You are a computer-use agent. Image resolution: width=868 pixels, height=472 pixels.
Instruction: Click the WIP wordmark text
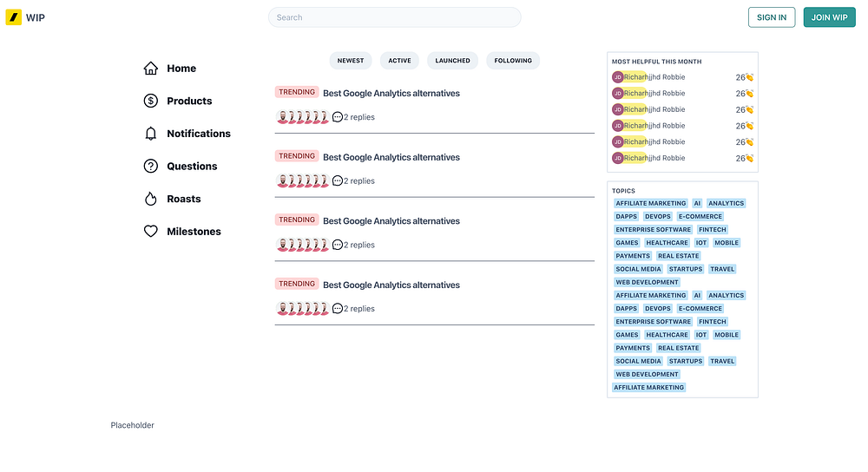(36, 17)
